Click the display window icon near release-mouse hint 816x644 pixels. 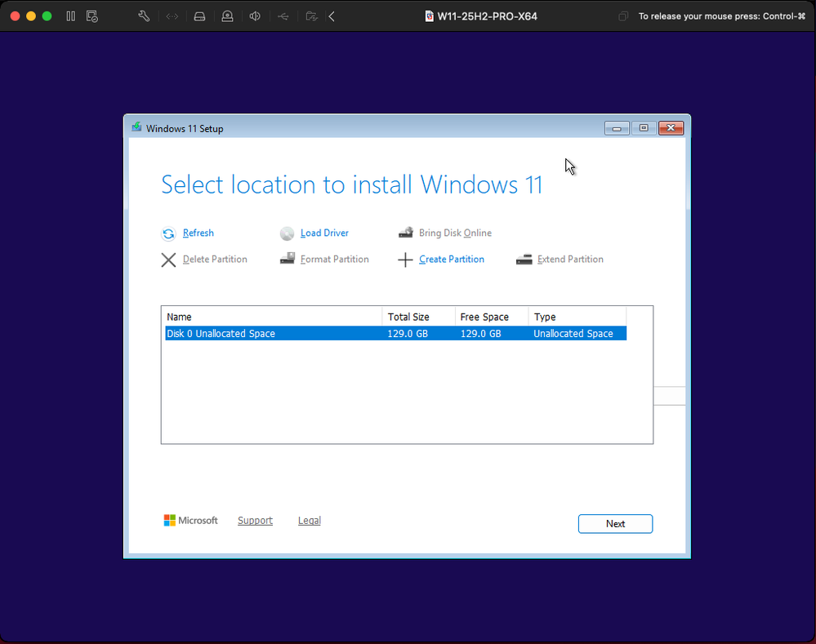[623, 16]
